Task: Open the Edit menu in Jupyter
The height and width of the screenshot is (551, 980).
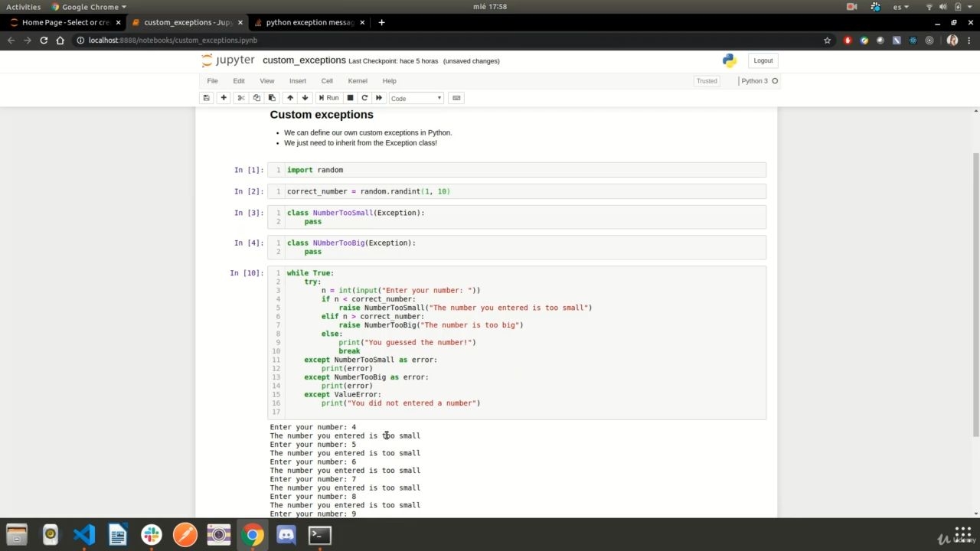Action: [239, 81]
